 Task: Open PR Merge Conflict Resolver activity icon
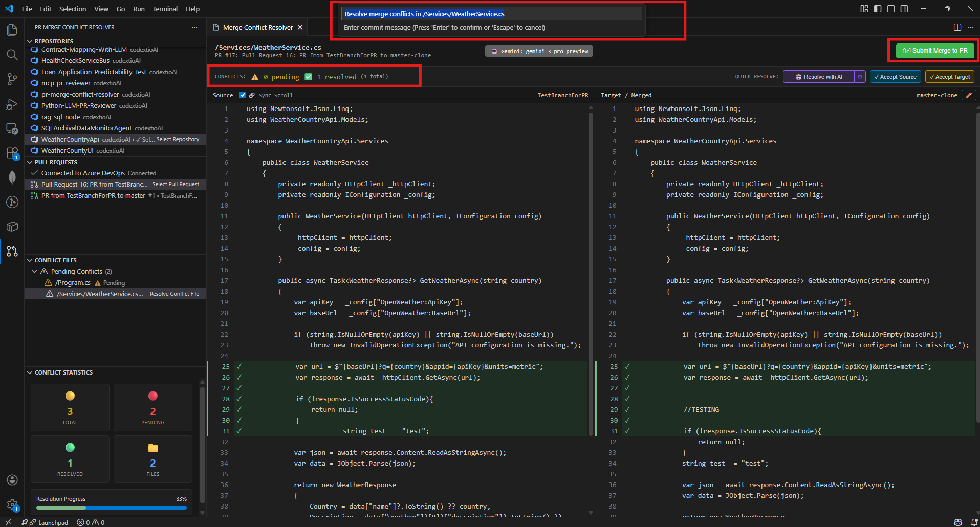point(12,251)
